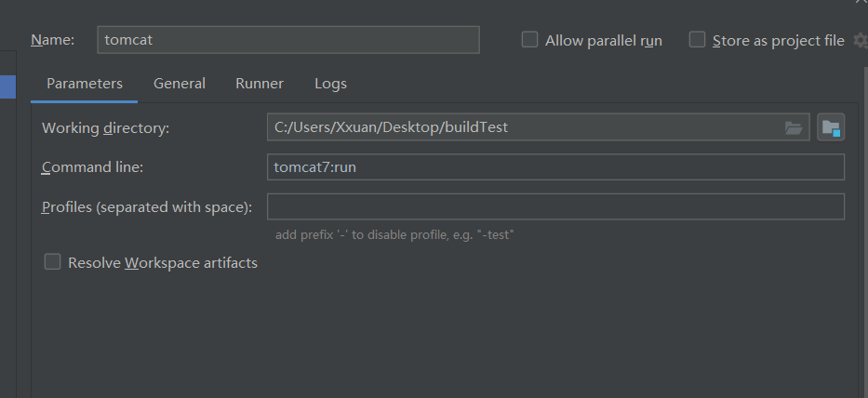This screenshot has width=868, height=398.
Task: Click Command line field with tomcat7:run
Action: [555, 167]
